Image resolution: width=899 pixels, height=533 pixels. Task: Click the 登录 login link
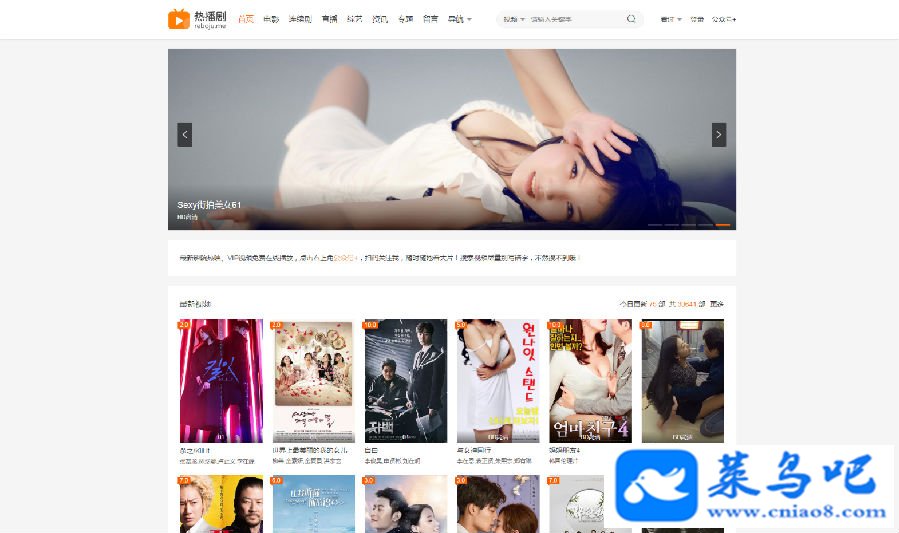pos(697,19)
